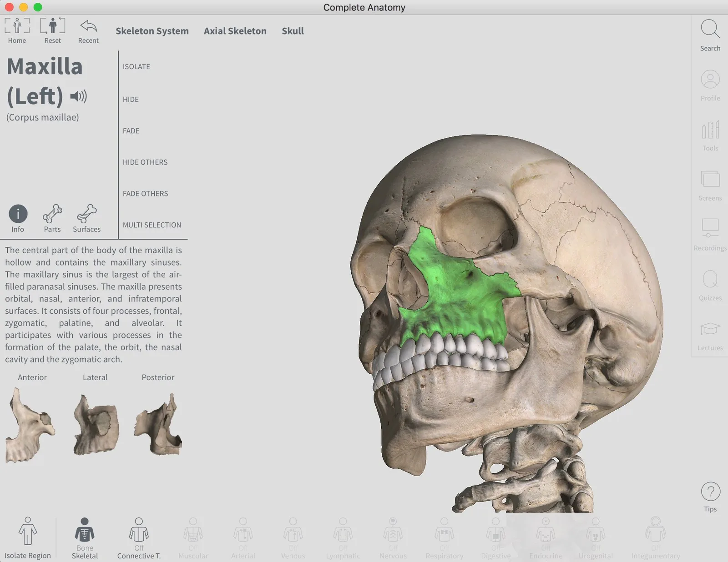Go to Axial Skeleton breadcrumb
The image size is (728, 562).
pyautogui.click(x=235, y=31)
